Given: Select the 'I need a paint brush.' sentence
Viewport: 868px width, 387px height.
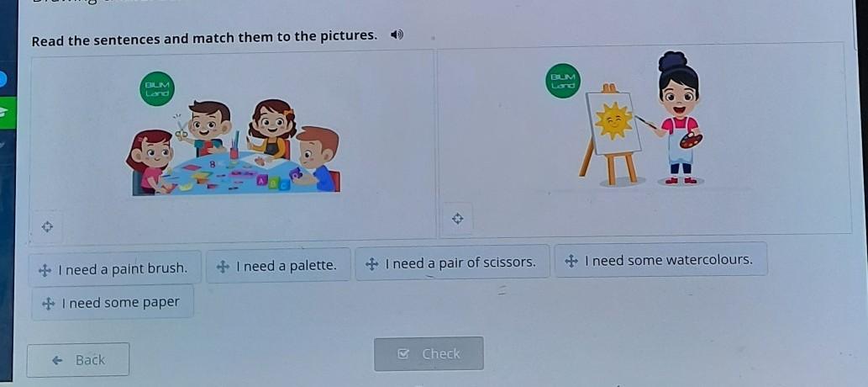Looking at the screenshot, I should coord(115,269).
